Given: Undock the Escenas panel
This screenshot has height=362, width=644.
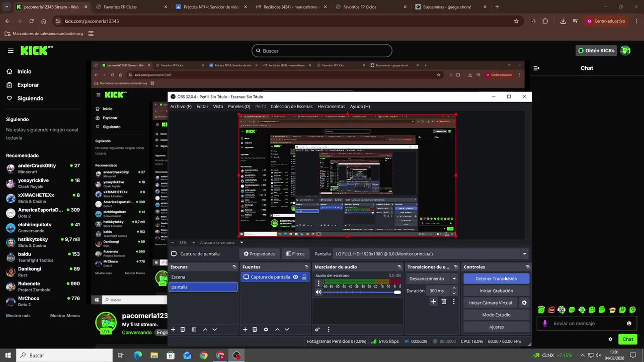Looking at the screenshot, I should tap(234, 267).
